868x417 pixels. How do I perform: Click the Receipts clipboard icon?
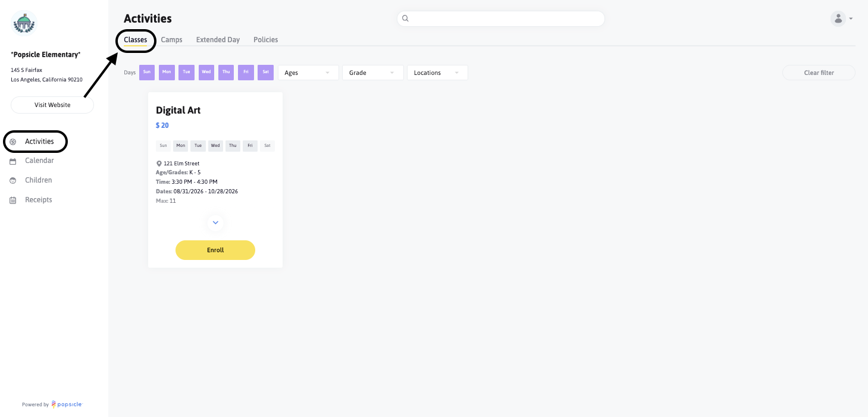13,200
